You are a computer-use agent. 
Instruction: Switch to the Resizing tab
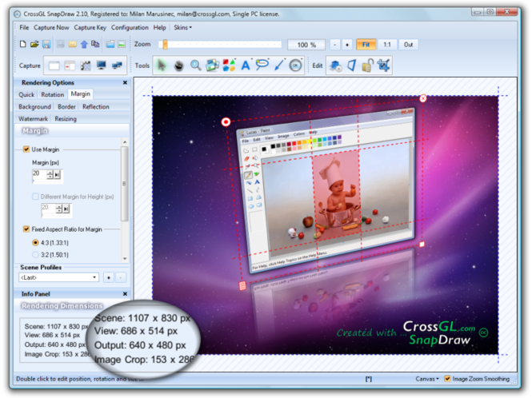click(66, 118)
